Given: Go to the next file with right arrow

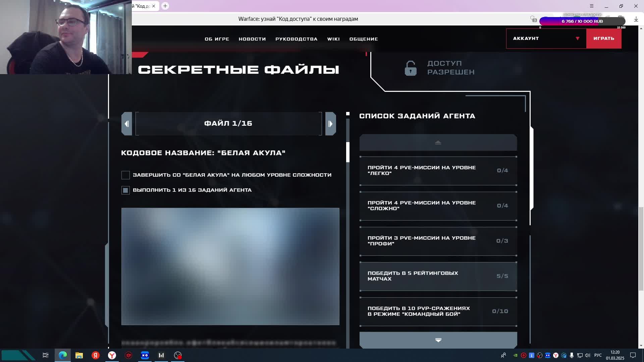Looking at the screenshot, I should 330,124.
